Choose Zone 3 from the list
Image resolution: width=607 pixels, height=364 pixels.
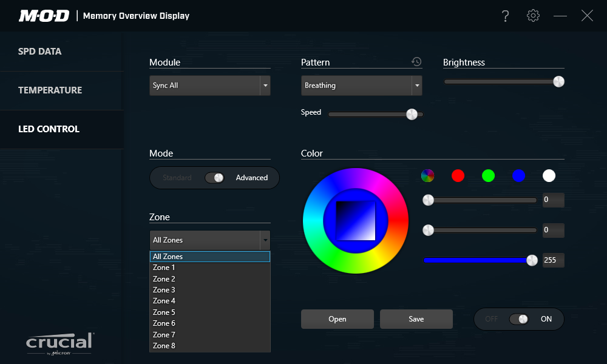click(x=164, y=290)
